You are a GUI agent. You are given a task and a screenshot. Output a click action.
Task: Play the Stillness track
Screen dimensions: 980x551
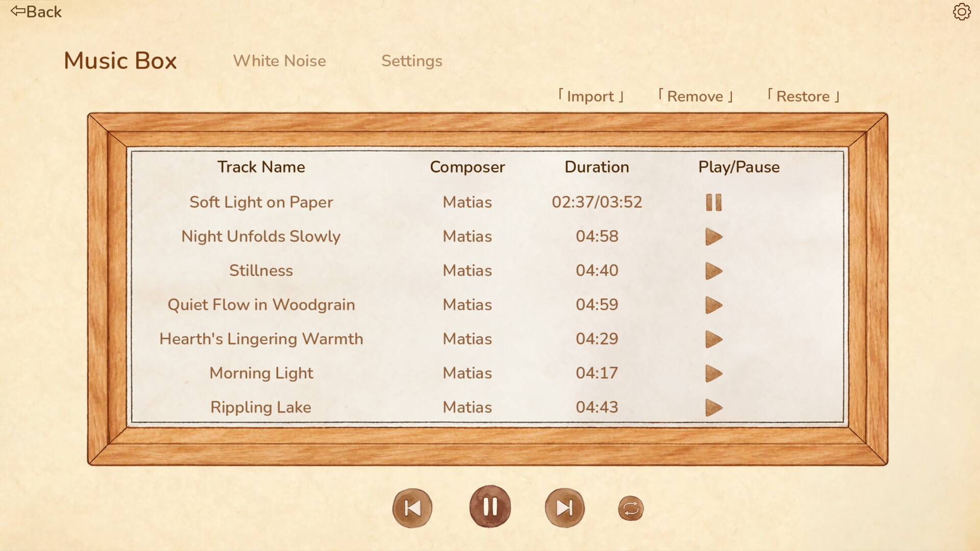coord(714,270)
